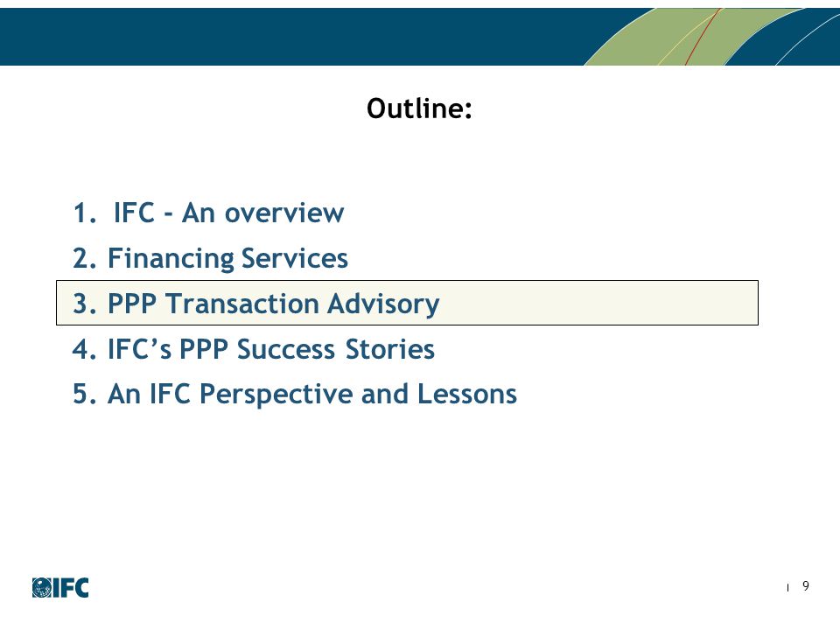Click the IFC abbreviation in item one
840x630 pixels.
click(134, 213)
